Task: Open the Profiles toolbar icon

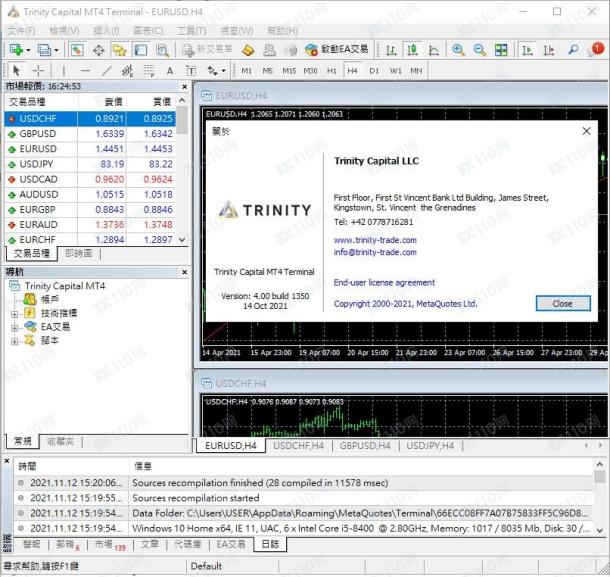Action: pos(44,49)
